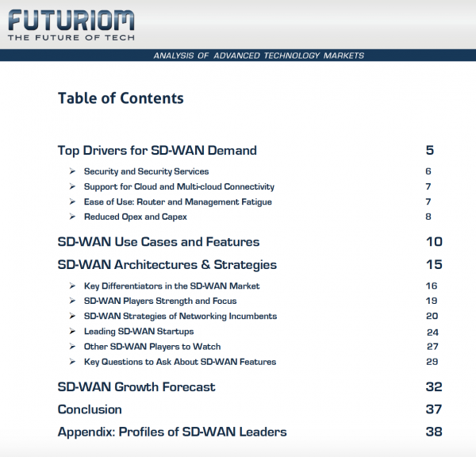Select 'Leading SD-WAN Startups' entry
Image resolution: width=476 pixels, height=457 pixels.
point(139,332)
